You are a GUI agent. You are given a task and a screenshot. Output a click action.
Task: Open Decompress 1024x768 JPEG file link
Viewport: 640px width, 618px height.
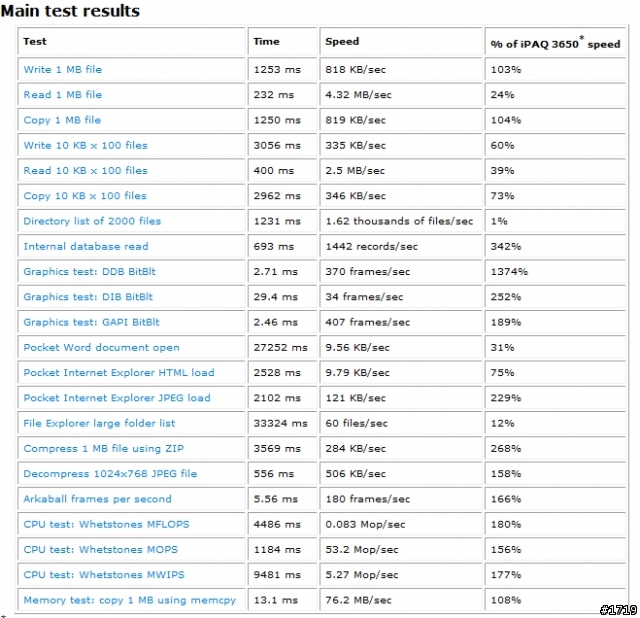[x=110, y=474]
